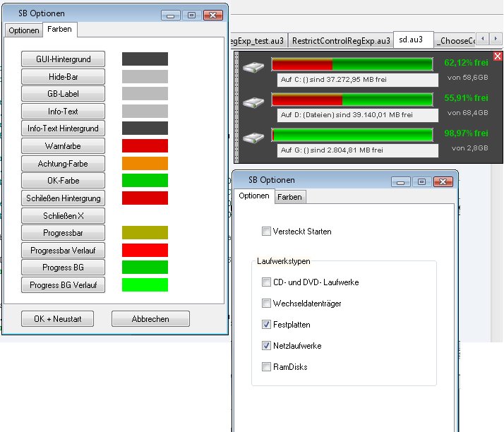Click the drive G: hard disk icon
The height and width of the screenshot is (432, 504).
[253, 137]
